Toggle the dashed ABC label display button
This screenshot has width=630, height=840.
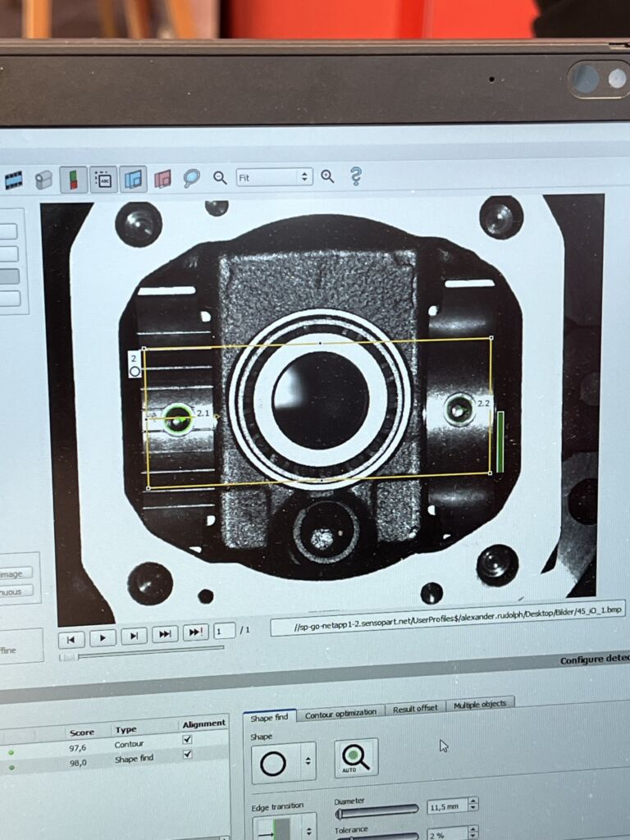coord(103,179)
